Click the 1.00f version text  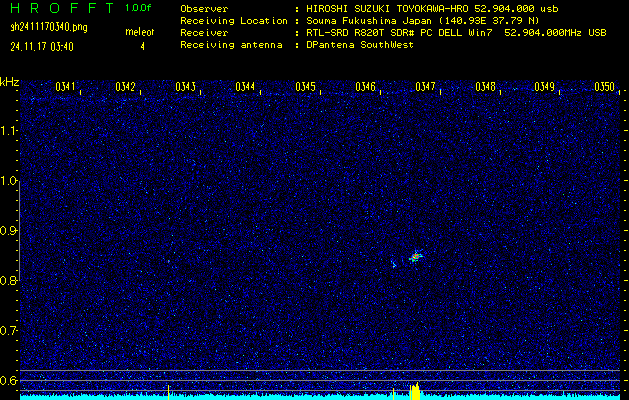(x=139, y=8)
